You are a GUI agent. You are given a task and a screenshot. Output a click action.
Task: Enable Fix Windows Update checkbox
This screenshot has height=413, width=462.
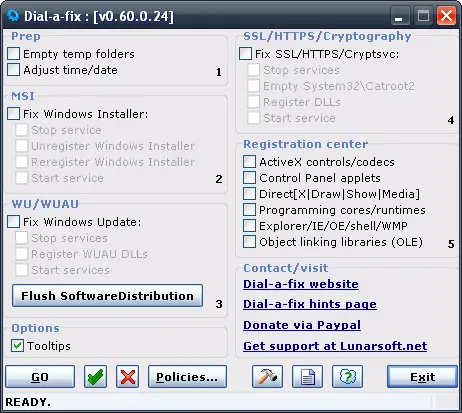tap(13, 222)
